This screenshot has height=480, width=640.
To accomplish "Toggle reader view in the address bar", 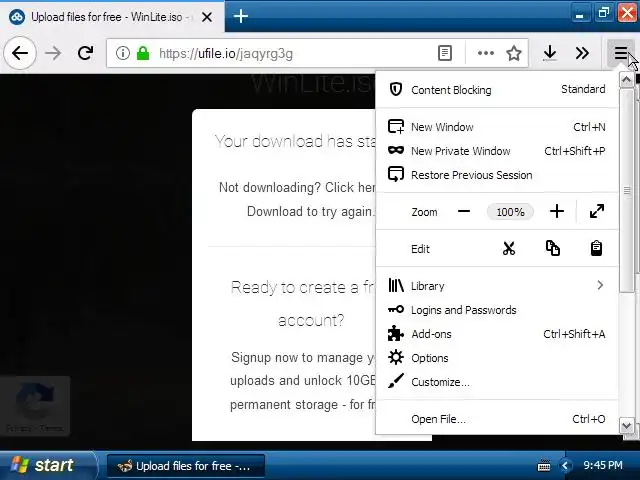I will (444, 53).
